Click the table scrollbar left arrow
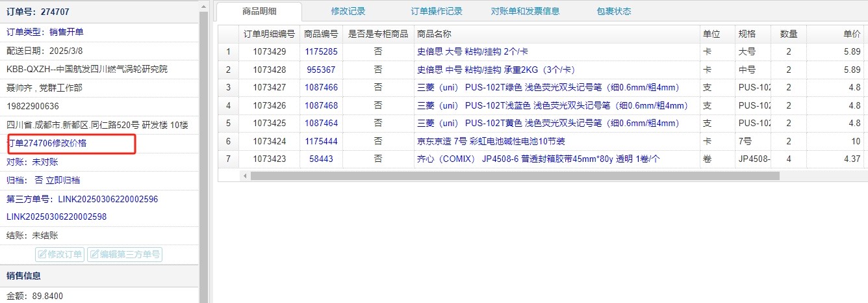Screen dimensions: 868x303 pos(245,176)
